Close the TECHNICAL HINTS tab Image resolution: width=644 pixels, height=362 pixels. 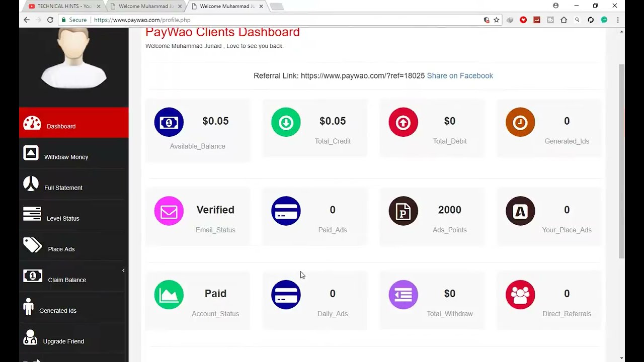tap(99, 7)
